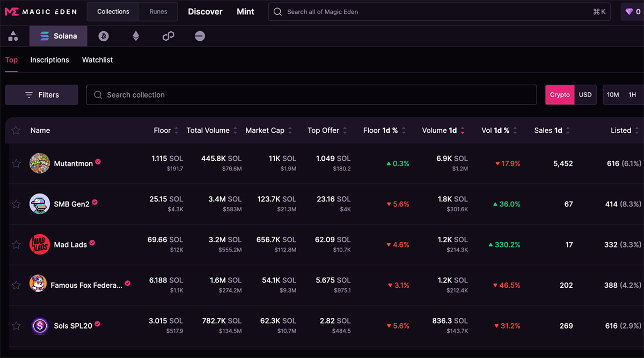This screenshot has height=358, width=644.
Task: Switch to the Inscriptions tab
Action: [50, 60]
